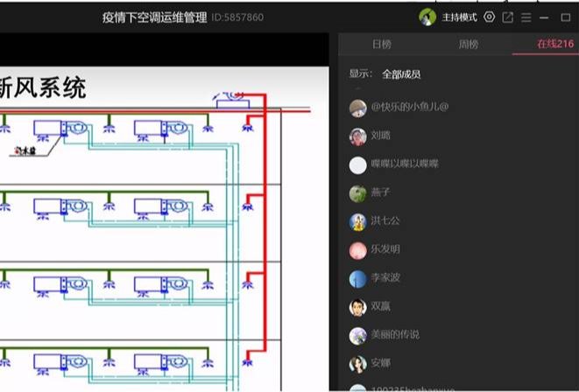Click the blank white avatar of 喋喋以喋以喋喋
Image resolution: width=579 pixels, height=392 pixels.
(x=357, y=164)
